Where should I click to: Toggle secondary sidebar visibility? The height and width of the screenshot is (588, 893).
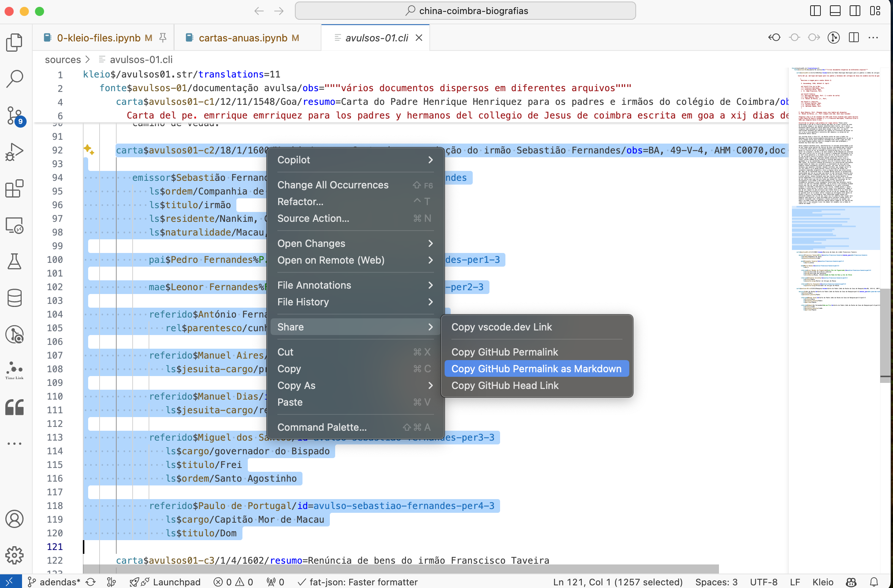coord(855,11)
